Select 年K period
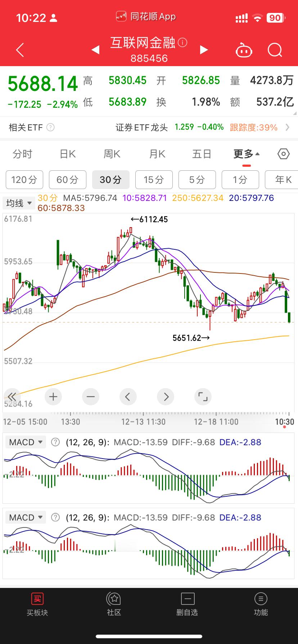298x644 pixels. (281, 179)
